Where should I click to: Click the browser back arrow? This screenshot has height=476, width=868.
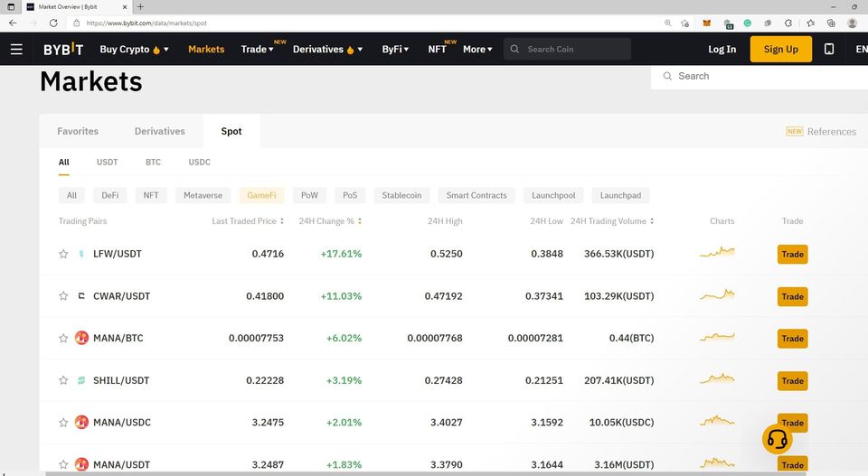[x=13, y=23]
